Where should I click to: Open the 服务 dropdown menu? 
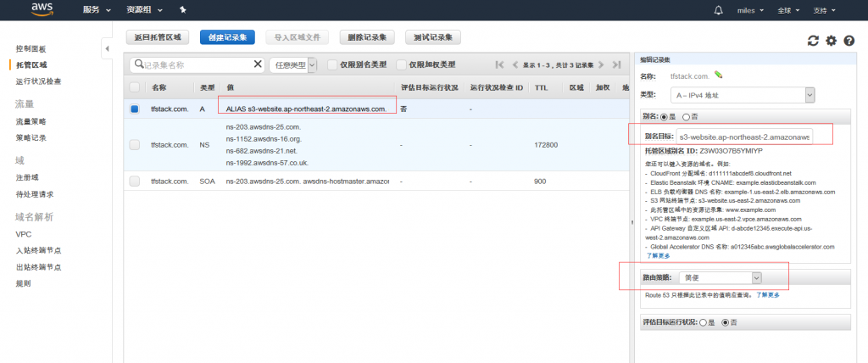97,10
